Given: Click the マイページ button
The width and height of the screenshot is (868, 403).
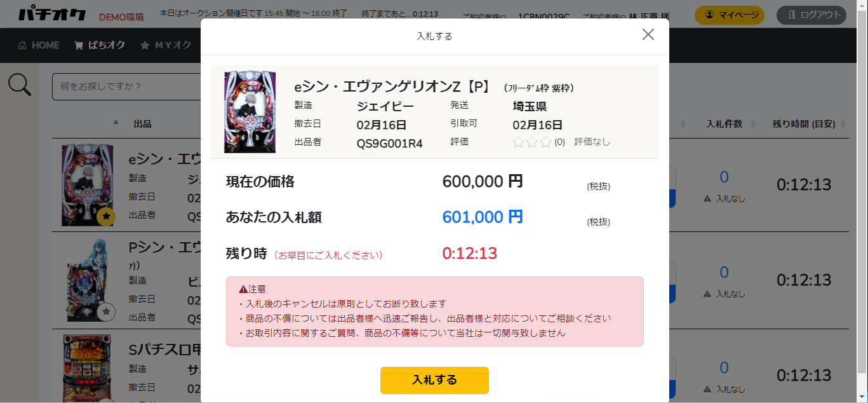Looking at the screenshot, I should pyautogui.click(x=730, y=15).
